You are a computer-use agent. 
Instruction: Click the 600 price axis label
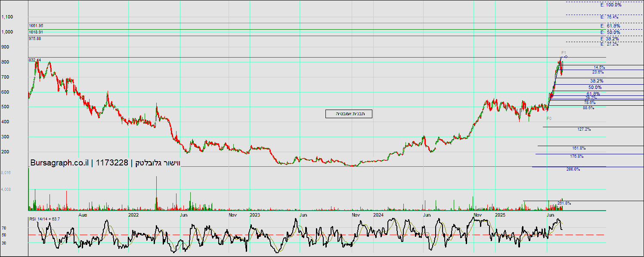coord(5,92)
